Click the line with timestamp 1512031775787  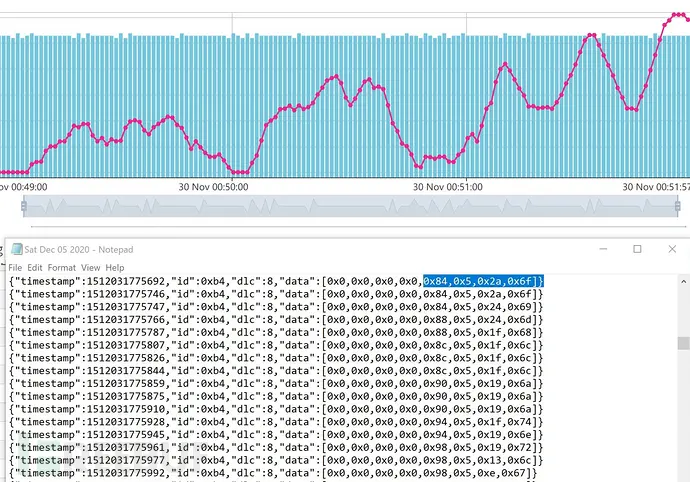tap(276, 332)
